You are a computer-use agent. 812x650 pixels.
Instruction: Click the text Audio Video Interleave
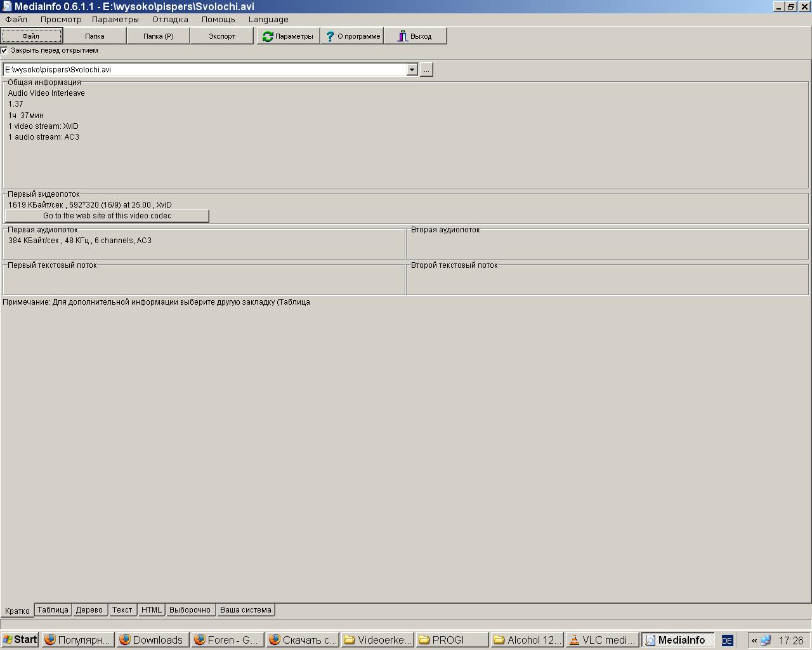(x=46, y=93)
